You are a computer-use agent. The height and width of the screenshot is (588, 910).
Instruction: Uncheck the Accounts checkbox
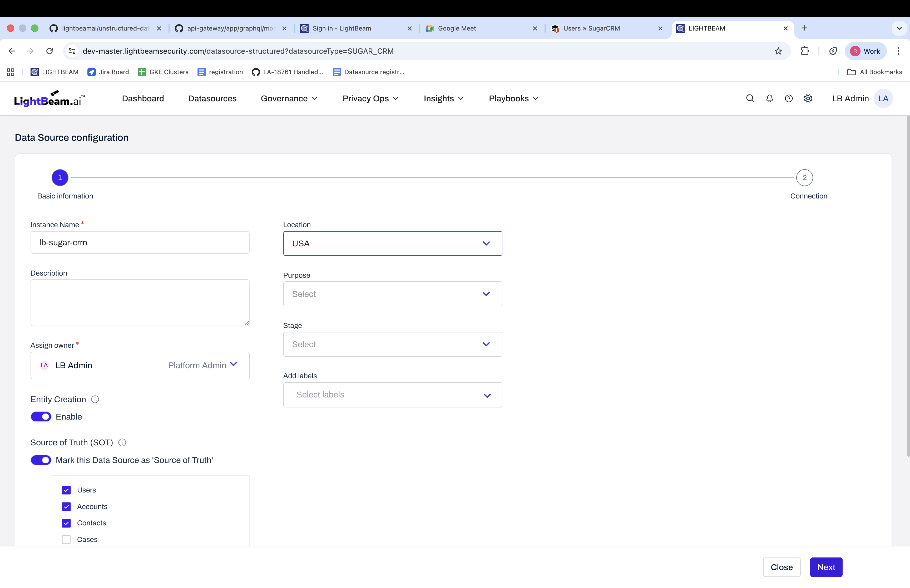pyautogui.click(x=66, y=507)
